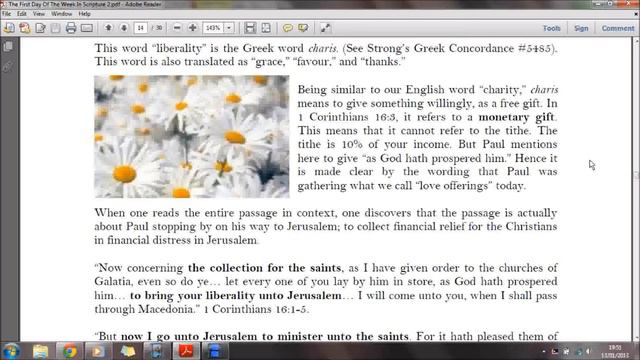The height and width of the screenshot is (360, 640).
Task: Open Sticky Notes taskbar icon
Action: click(127, 351)
